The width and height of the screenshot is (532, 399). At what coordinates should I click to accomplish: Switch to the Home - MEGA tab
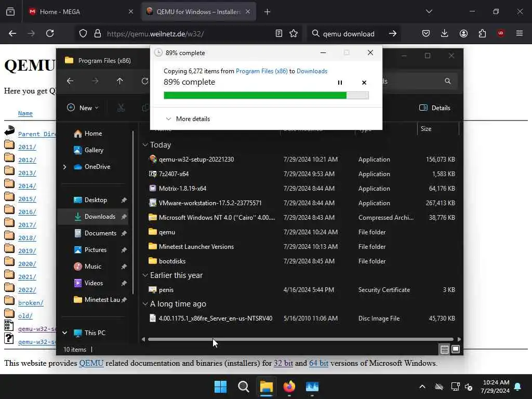coord(80,11)
